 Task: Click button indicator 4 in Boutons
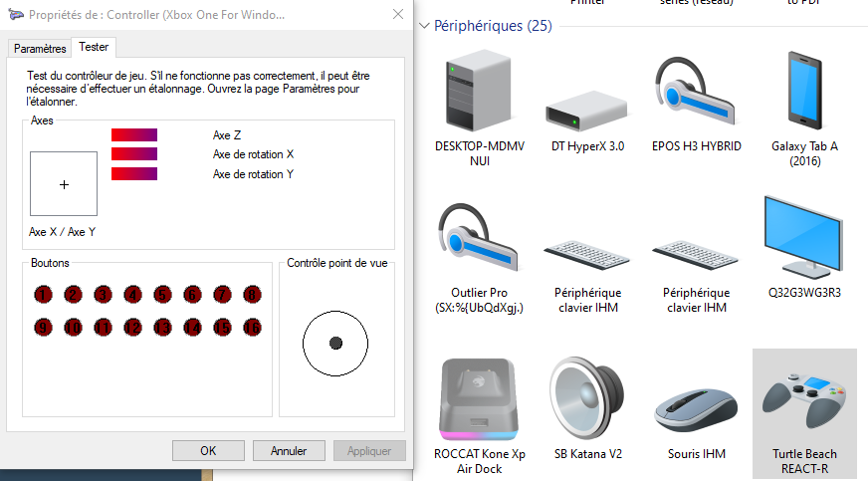tap(132, 295)
